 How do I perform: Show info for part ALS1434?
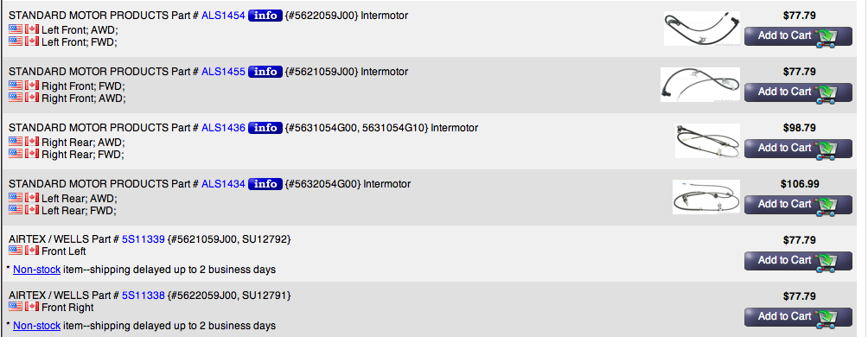(265, 184)
